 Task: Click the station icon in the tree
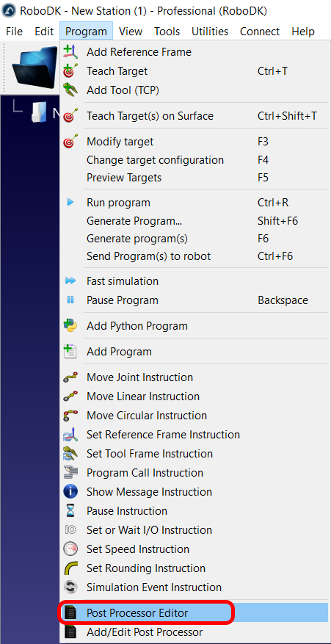(40, 112)
